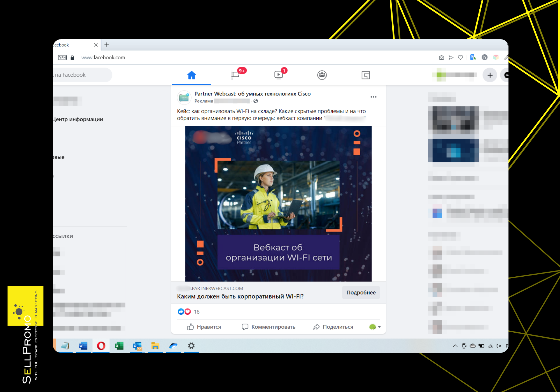Open the Cisco Wi-Fi webcast ad image

278,204
